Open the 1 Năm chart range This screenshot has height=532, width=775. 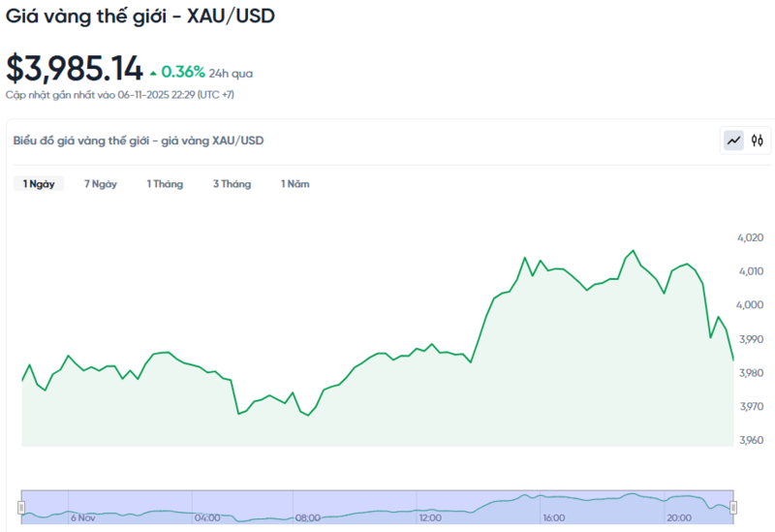click(295, 184)
